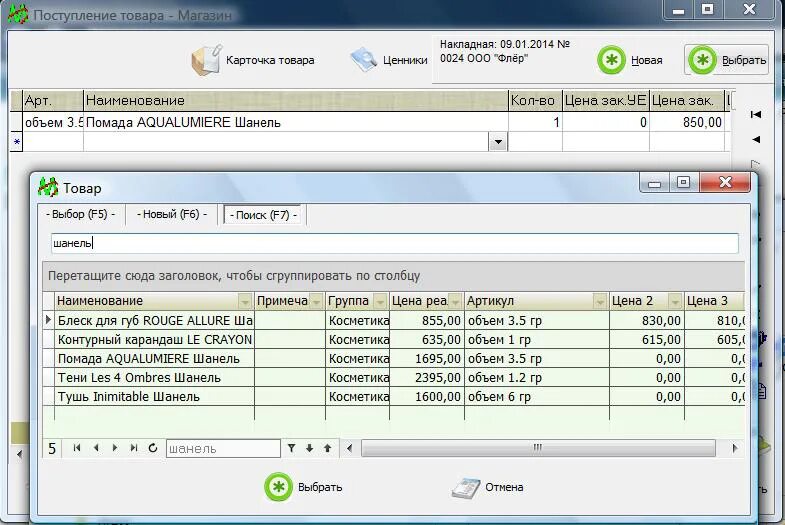Screen dimensions: 785x525
Task: Open Ценники price tags tool
Action: 388,61
